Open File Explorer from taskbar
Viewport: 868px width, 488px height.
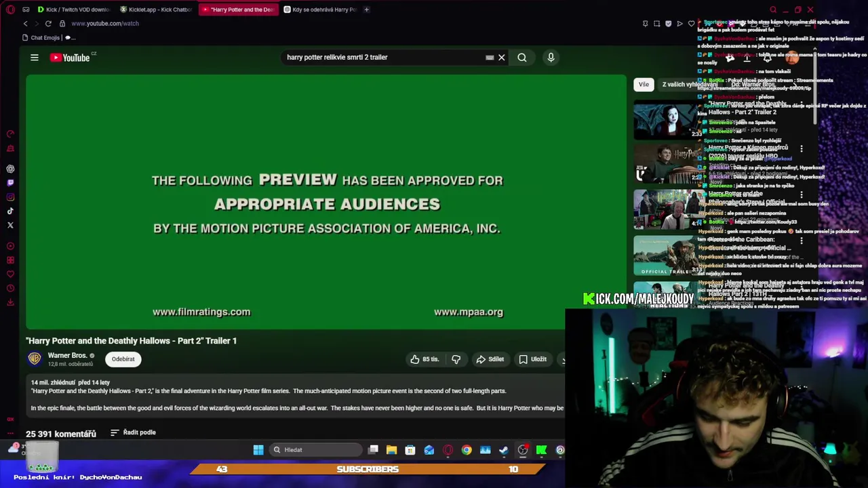pos(391,450)
